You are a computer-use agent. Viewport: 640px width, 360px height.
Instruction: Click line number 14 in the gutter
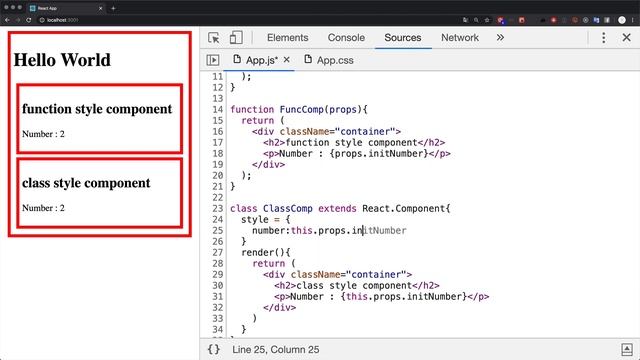coord(218,109)
